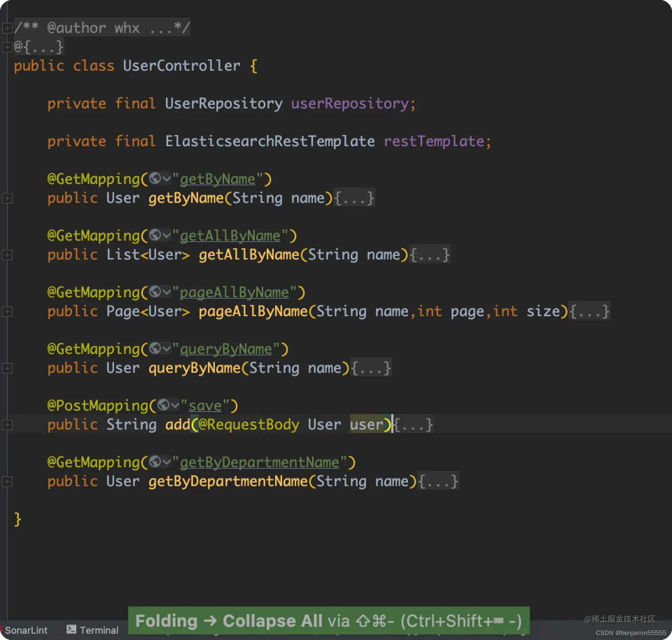This screenshot has height=640, width=672.
Task: Click the @RequestBody annotation in add method
Action: [x=249, y=425]
